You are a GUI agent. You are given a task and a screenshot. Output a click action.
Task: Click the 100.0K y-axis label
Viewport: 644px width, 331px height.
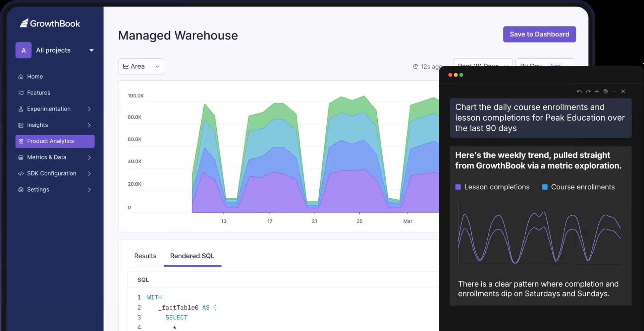136,96
